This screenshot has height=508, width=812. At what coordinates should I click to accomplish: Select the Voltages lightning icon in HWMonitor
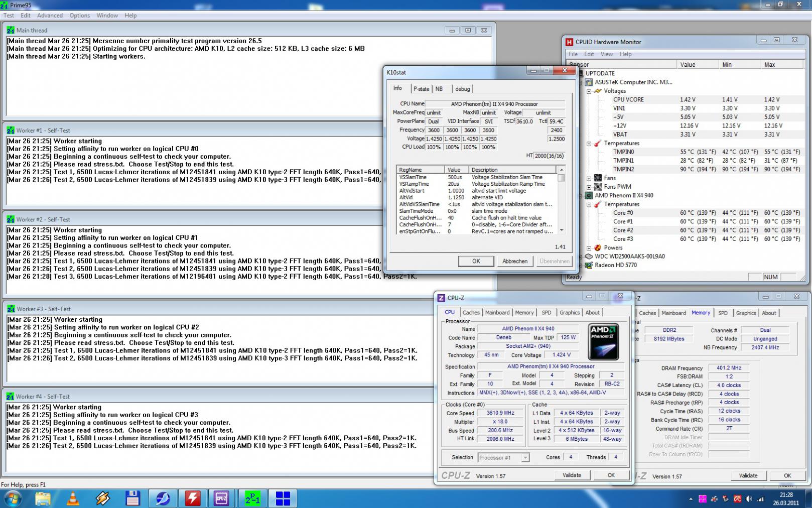tap(598, 91)
